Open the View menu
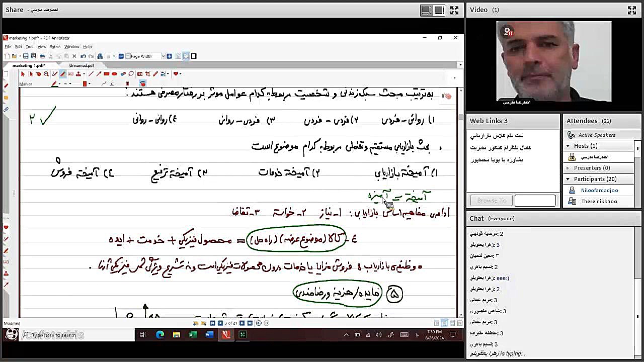 [x=42, y=47]
